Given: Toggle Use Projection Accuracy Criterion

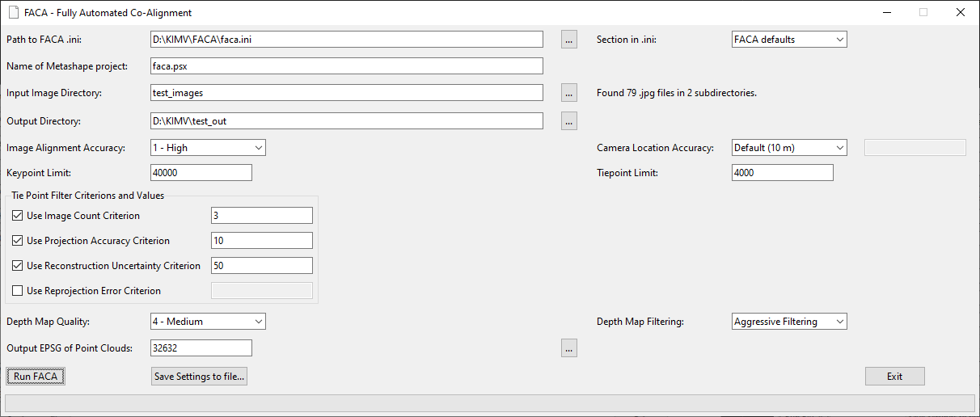Looking at the screenshot, I should pos(18,241).
